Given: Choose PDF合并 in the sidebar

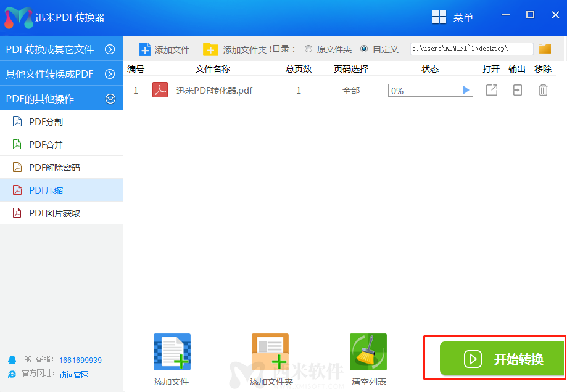Looking at the screenshot, I should point(46,145).
